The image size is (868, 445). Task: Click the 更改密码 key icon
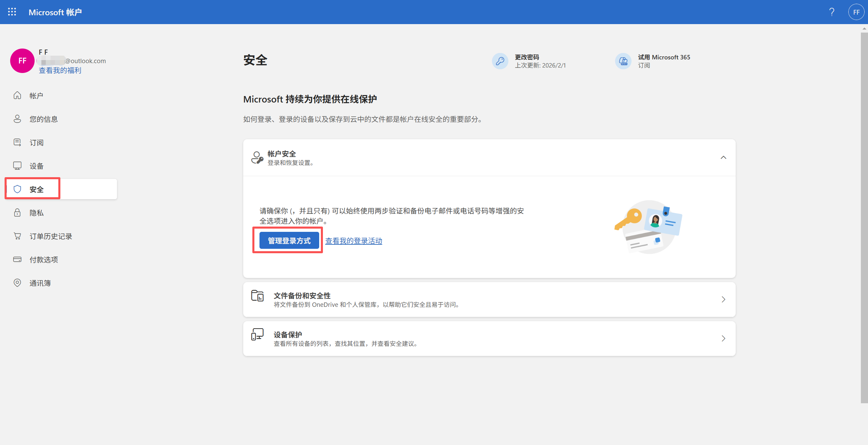tap(500, 61)
